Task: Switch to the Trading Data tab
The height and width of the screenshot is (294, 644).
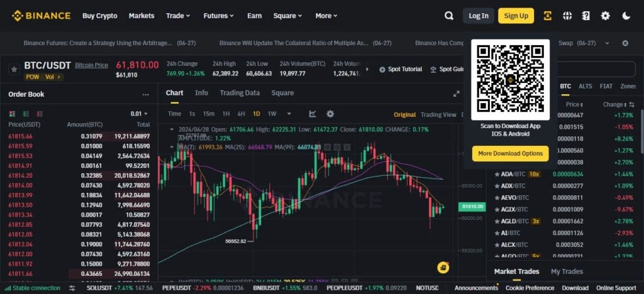Action: (240, 93)
